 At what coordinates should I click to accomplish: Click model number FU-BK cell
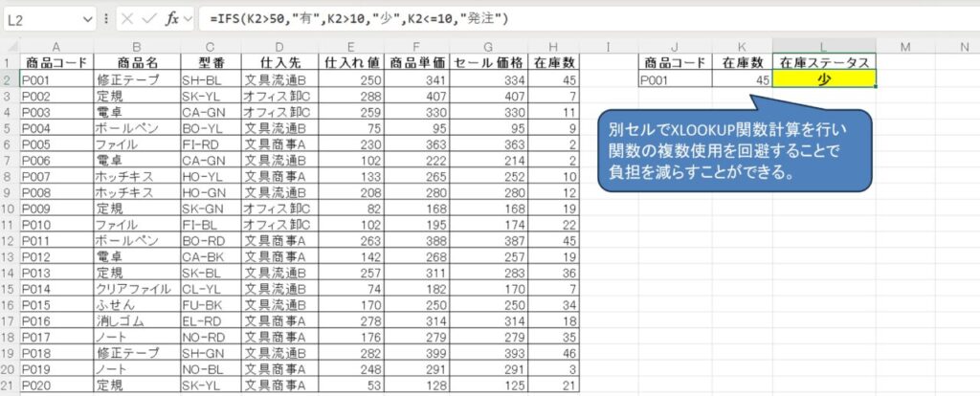tap(211, 305)
